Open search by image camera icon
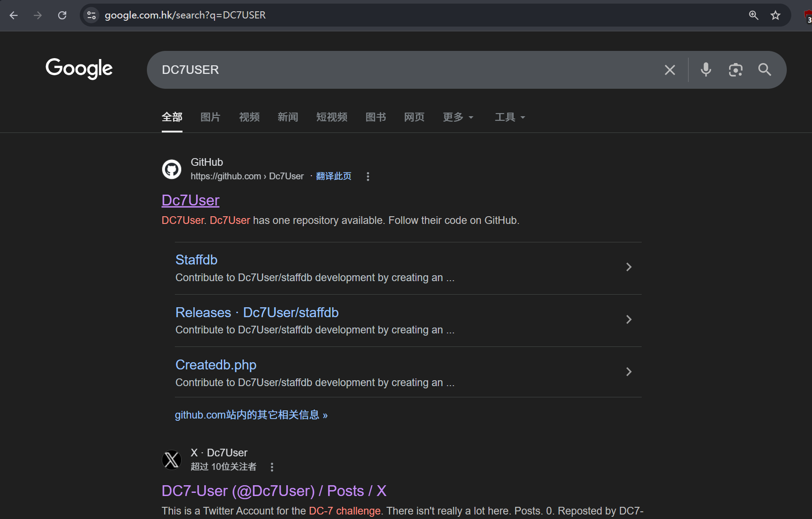This screenshot has height=519, width=812. coord(735,70)
